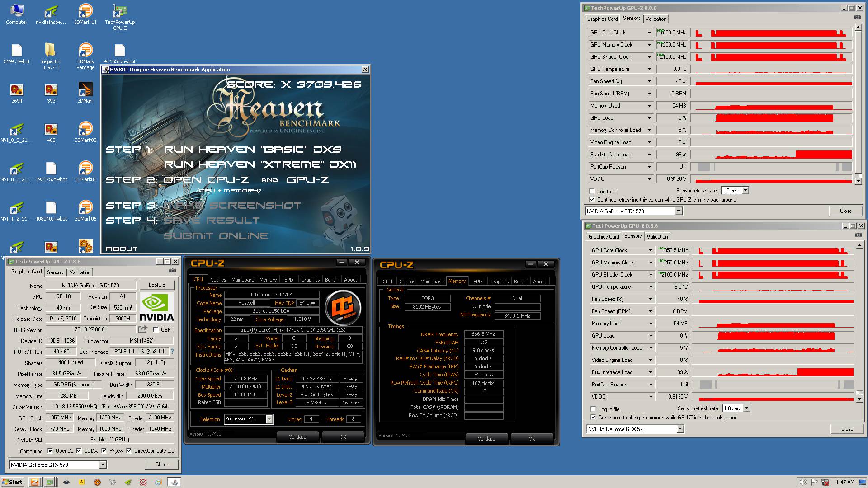Click the PCI-E bus interface question mark
Viewport: 868px width, 488px height.
172,352
